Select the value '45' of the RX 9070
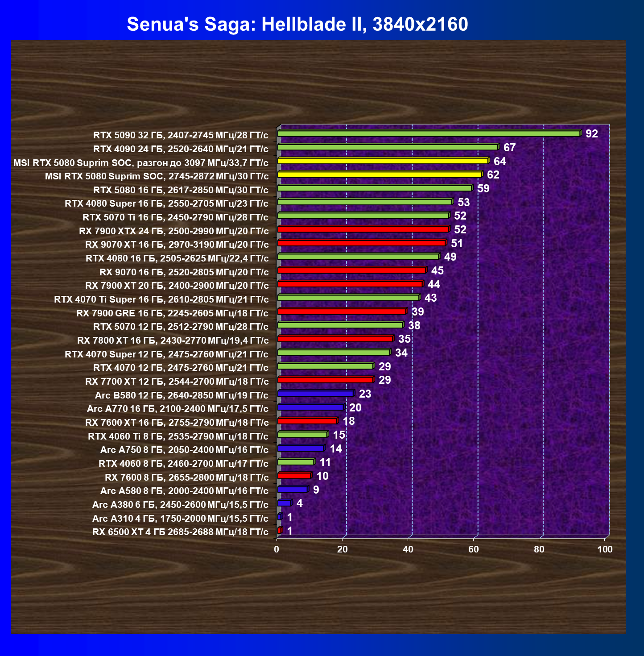This screenshot has height=656, width=644. 437,270
